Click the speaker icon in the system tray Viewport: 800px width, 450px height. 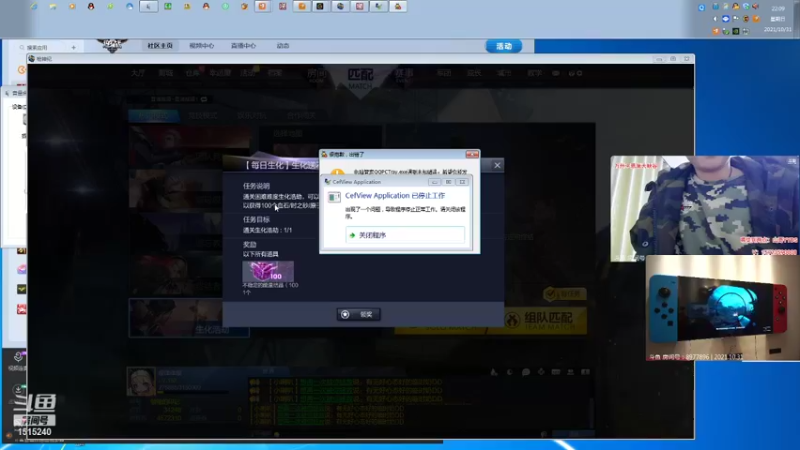[756, 7]
